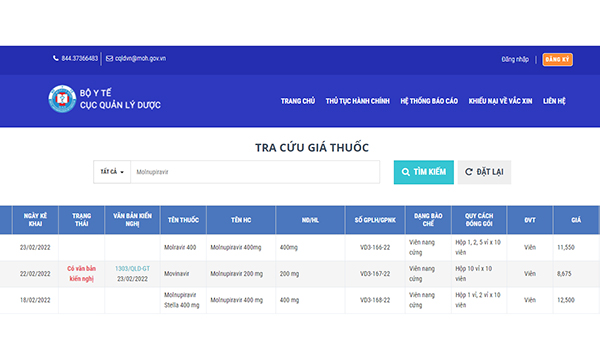Click the Đặt lại reset button
The height and width of the screenshot is (360, 600).
click(x=484, y=172)
